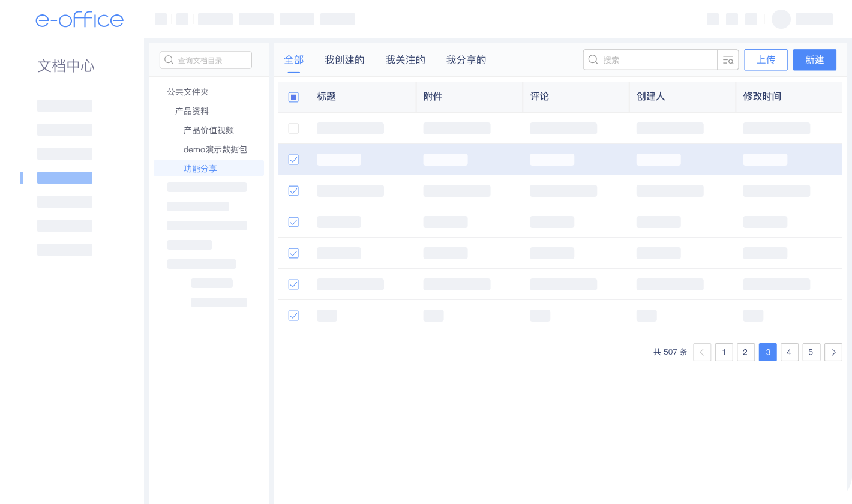The width and height of the screenshot is (852, 504).
Task: Click the e-office logo
Action: coord(79,19)
